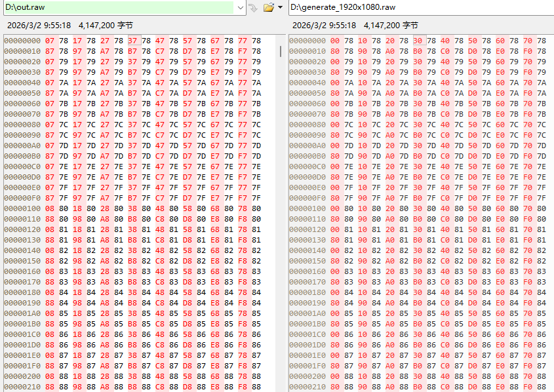
Task: Click the outlined byte 37 in left first row
Action: pyautogui.click(x=132, y=41)
